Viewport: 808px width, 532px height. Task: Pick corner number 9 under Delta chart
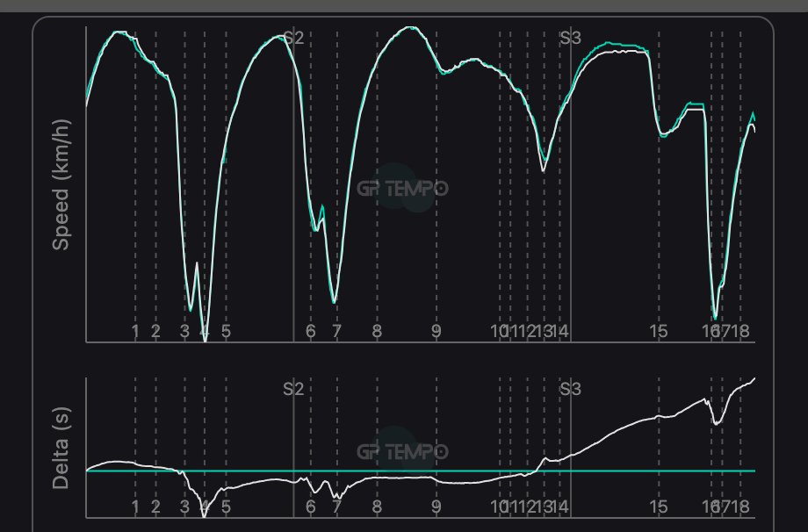tap(436, 507)
